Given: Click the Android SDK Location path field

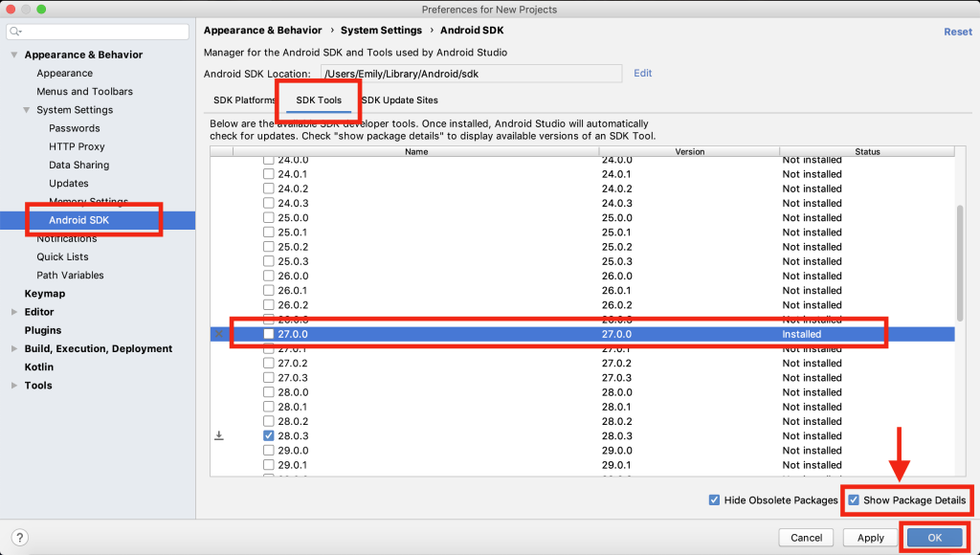Looking at the screenshot, I should (x=471, y=74).
